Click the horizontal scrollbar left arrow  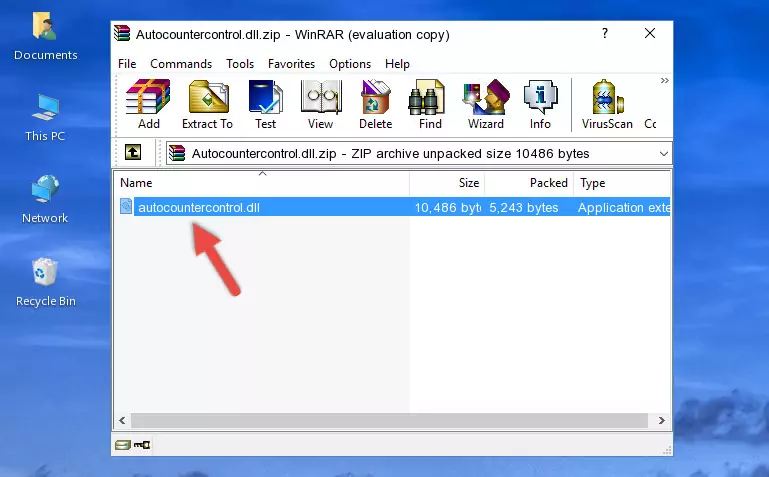(122, 421)
